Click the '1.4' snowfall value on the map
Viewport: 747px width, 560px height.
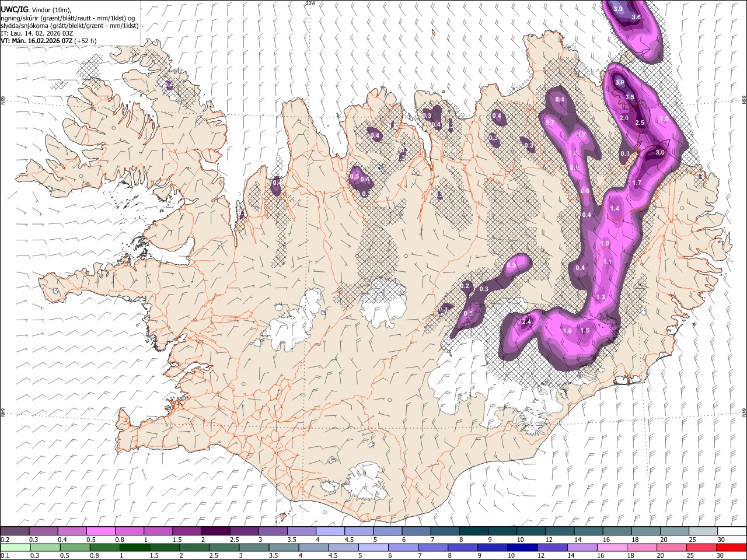(615, 208)
